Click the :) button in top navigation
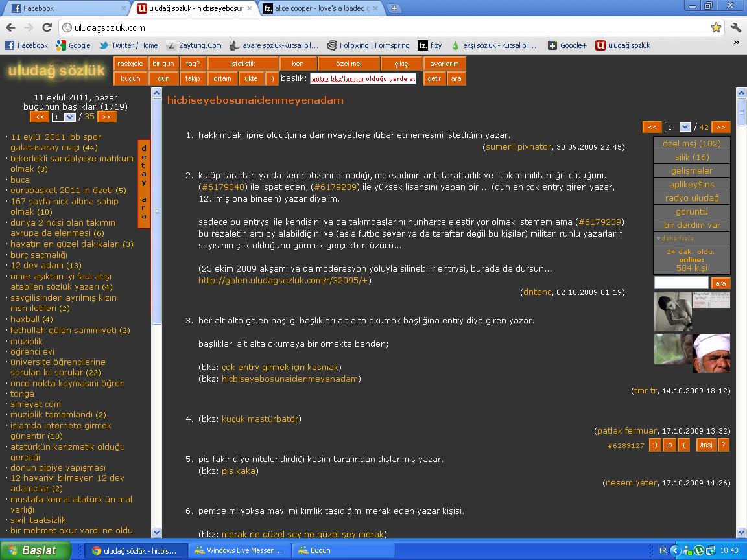Viewport: 747px width, 560px height. pyautogui.click(x=271, y=78)
